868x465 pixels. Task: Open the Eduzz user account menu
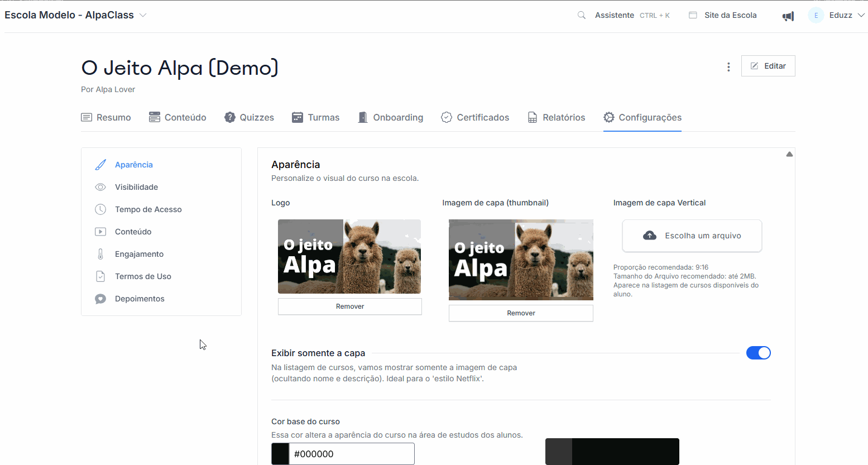[840, 16]
